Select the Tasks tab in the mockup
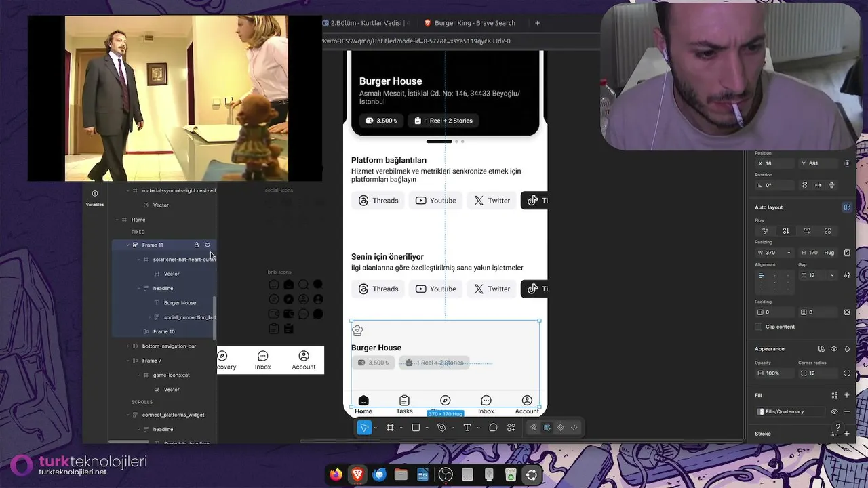 [x=404, y=405]
